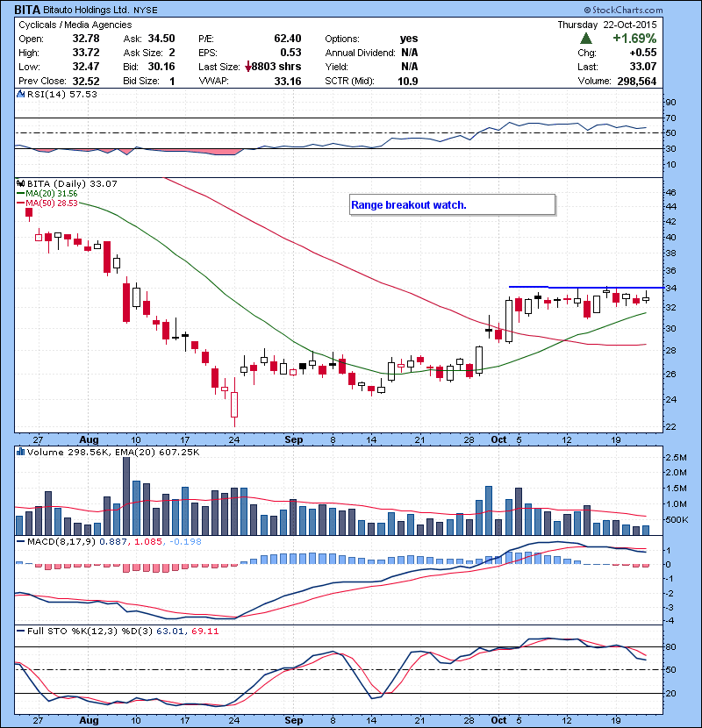Click the 'MA(50) 28.53' legend text
The height and width of the screenshot is (728, 702).
[x=52, y=203]
